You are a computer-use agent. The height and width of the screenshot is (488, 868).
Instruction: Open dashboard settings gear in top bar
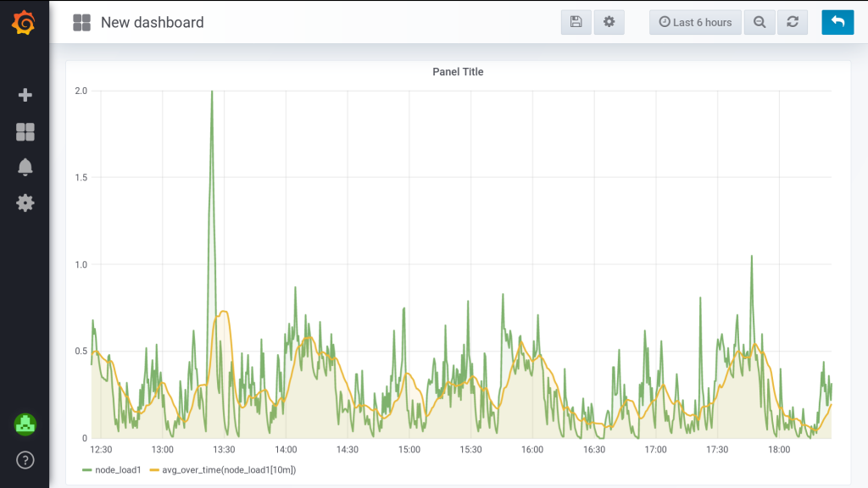609,22
